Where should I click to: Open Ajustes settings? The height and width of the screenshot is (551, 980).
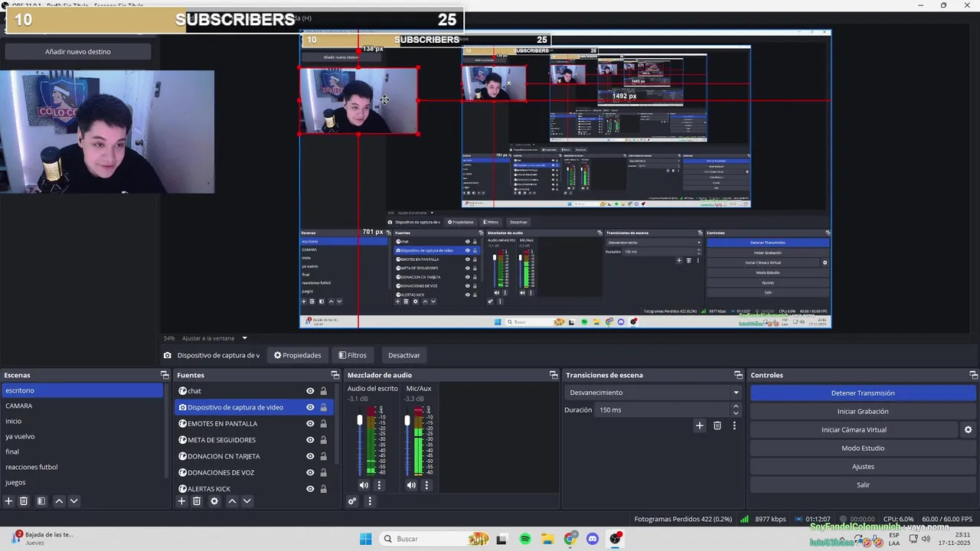tap(863, 467)
